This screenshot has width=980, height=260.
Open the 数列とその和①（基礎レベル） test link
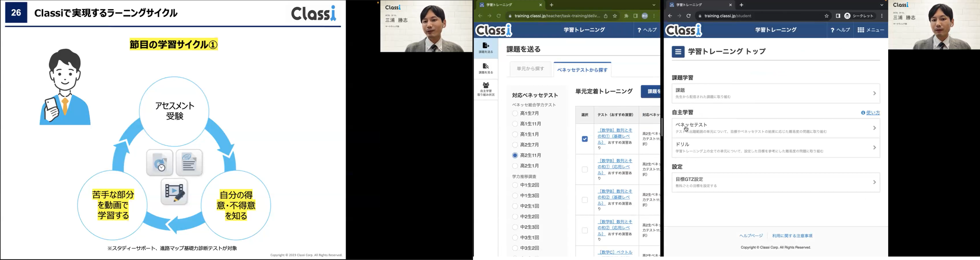[615, 136]
